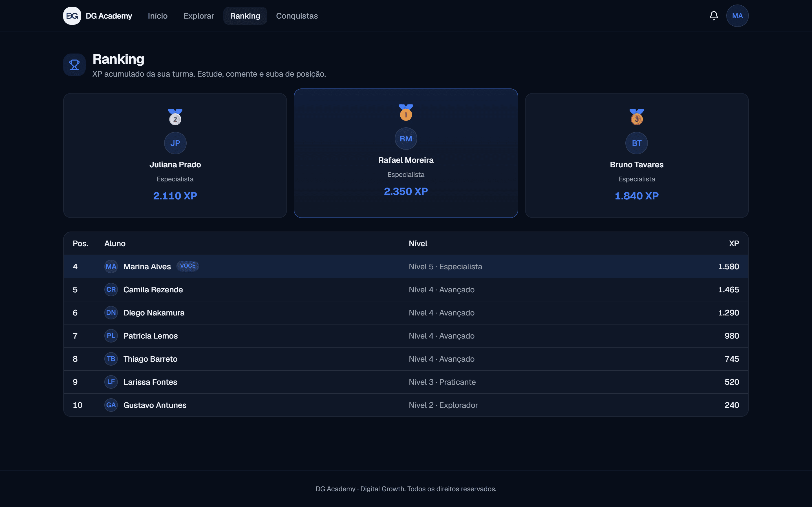Click the XP column header
Screen dimensions: 812x507
coord(734,243)
